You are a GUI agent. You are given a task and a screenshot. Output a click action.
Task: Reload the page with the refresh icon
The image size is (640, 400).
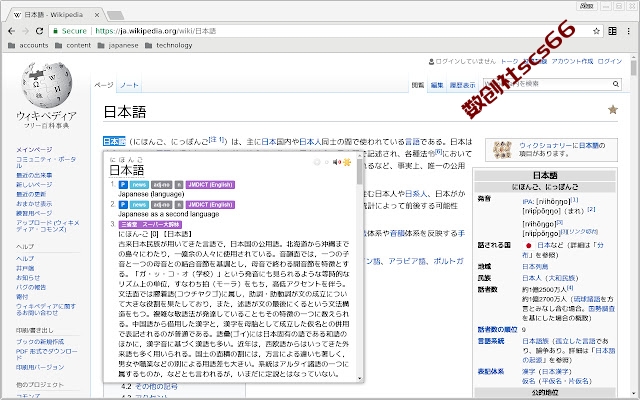tap(39, 31)
